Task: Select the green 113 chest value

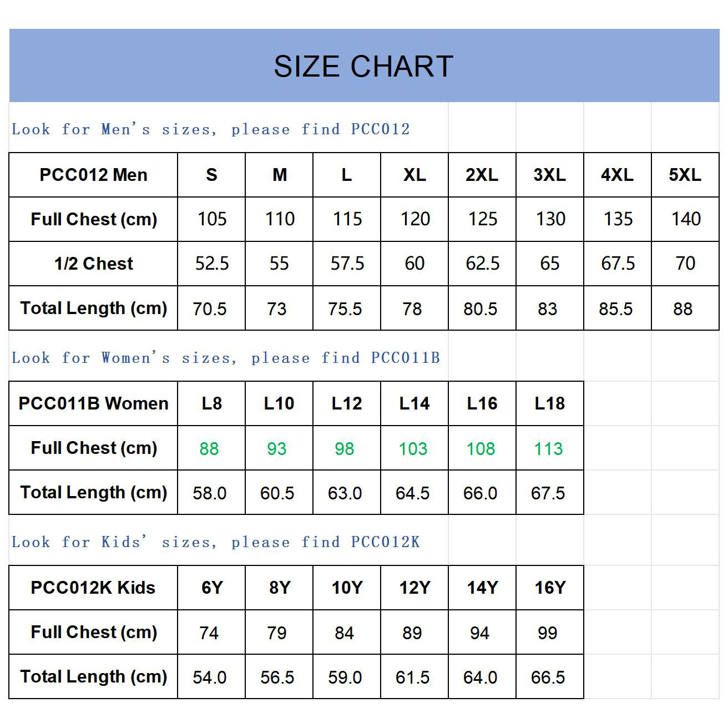Action: 548,448
